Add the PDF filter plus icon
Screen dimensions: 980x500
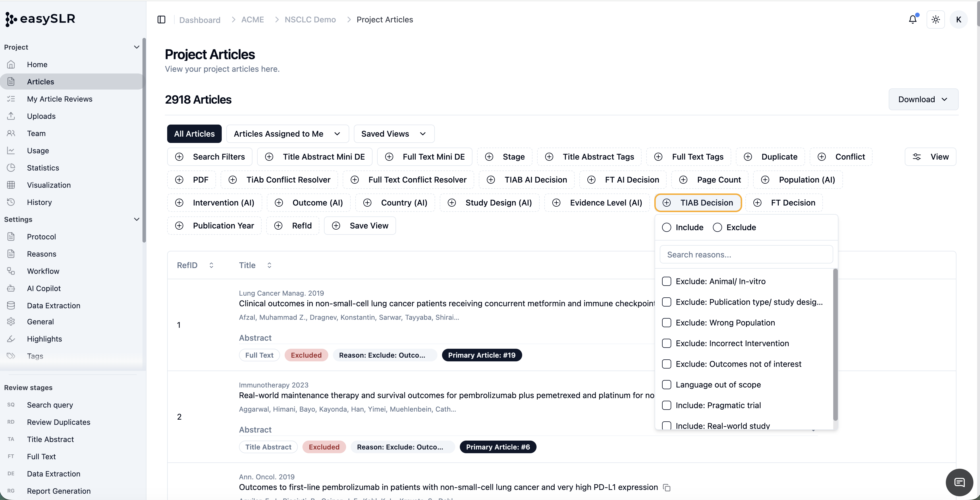(x=179, y=180)
